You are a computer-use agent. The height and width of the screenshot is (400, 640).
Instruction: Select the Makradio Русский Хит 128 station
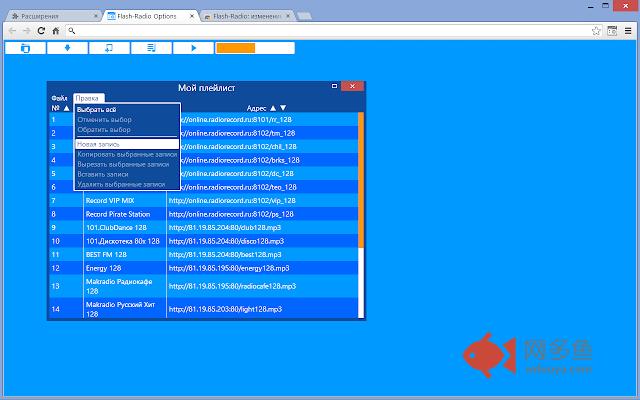[x=120, y=309]
